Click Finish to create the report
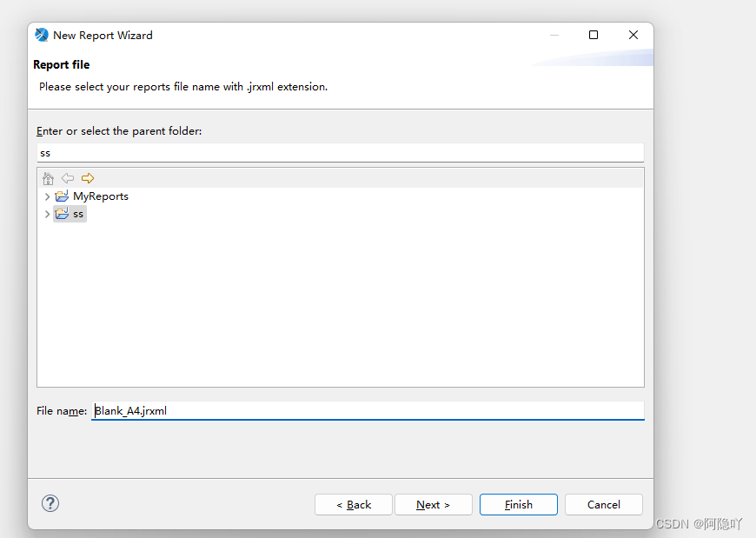The width and height of the screenshot is (756, 538). (518, 504)
